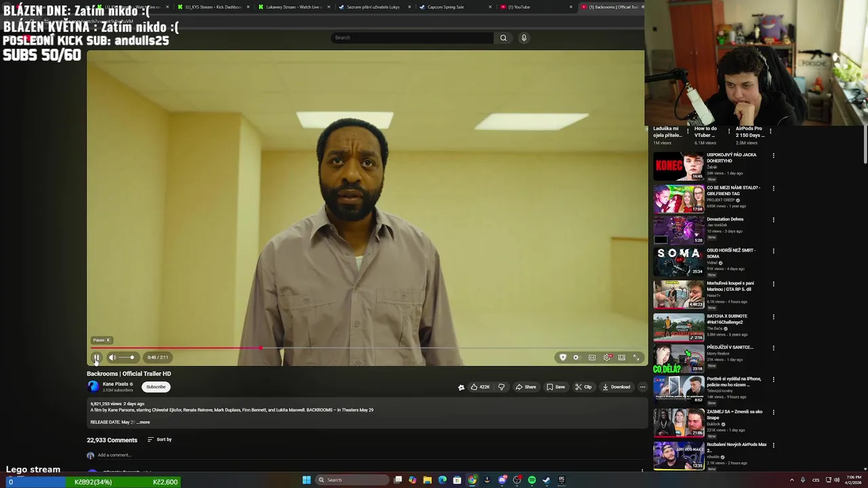The height and width of the screenshot is (488, 868).
Task: Open options for PŘEDJÍŽDÍ V SANITCE video
Action: [773, 348]
